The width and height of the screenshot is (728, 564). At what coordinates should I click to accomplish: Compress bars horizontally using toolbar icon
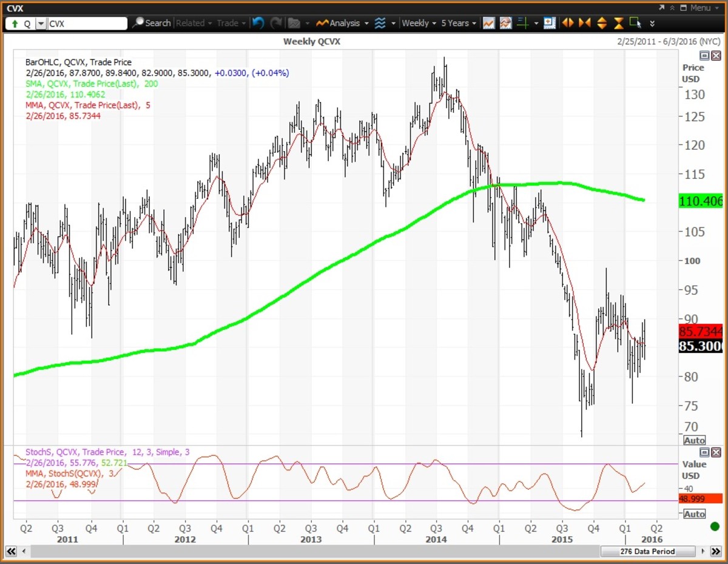coord(584,22)
